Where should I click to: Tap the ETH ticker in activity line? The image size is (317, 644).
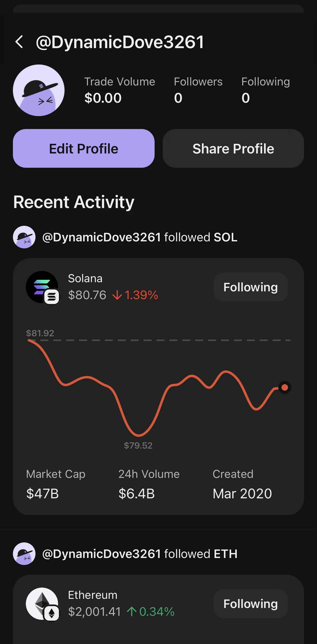click(226, 554)
